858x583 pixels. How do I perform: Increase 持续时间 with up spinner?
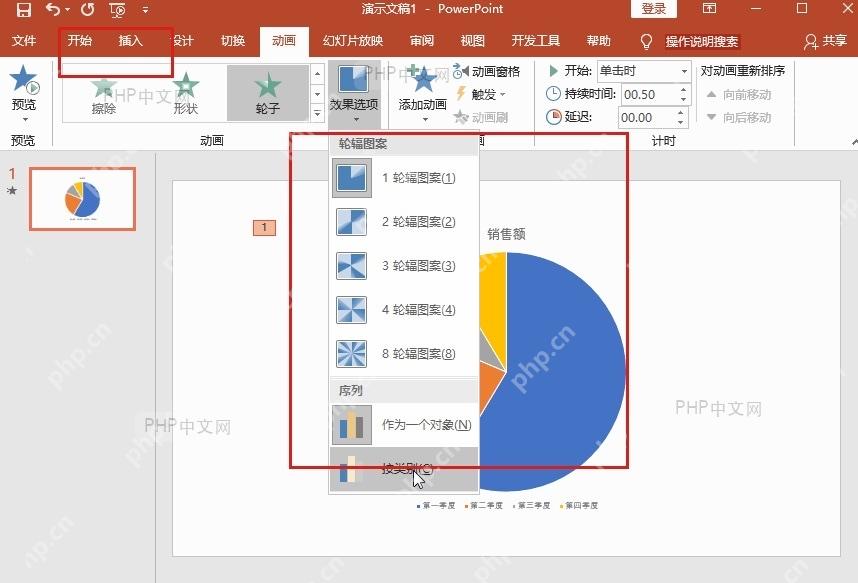click(x=683, y=90)
